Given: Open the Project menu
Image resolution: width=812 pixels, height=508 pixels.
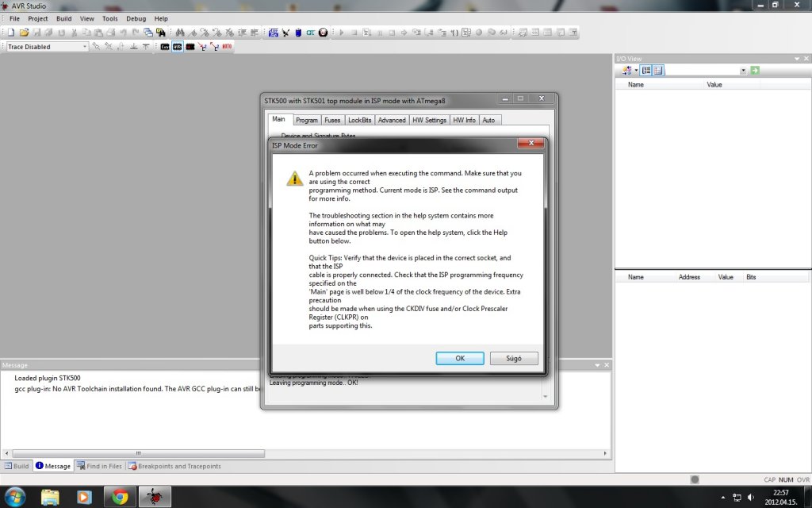Looking at the screenshot, I should [38, 19].
